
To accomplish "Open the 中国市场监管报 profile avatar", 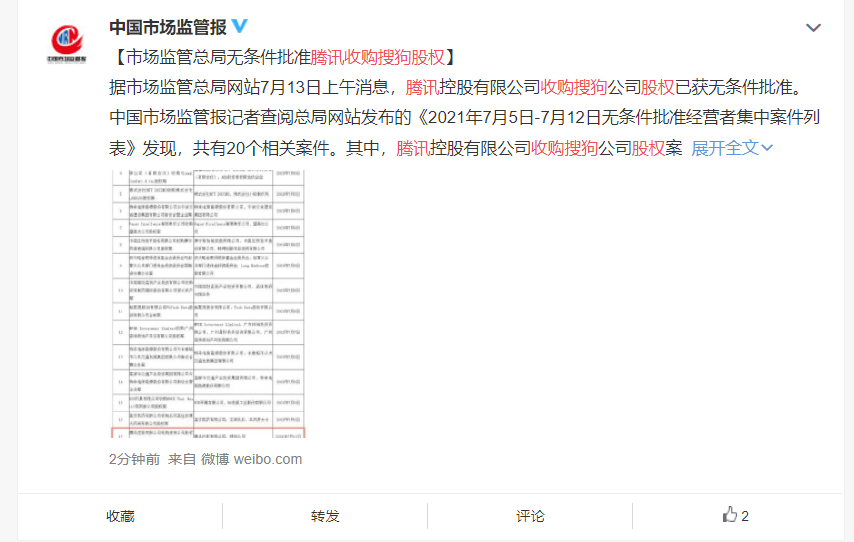I will pos(66,43).
